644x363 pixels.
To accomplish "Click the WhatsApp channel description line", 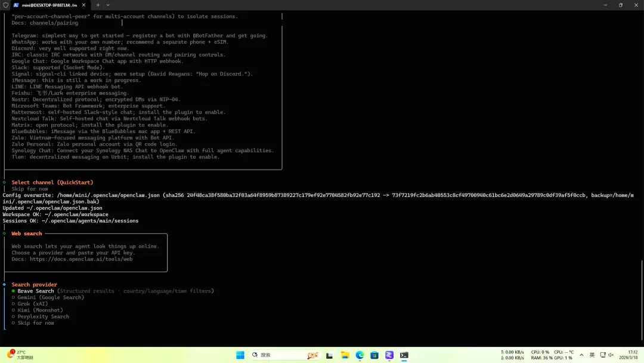I will pos(119,42).
